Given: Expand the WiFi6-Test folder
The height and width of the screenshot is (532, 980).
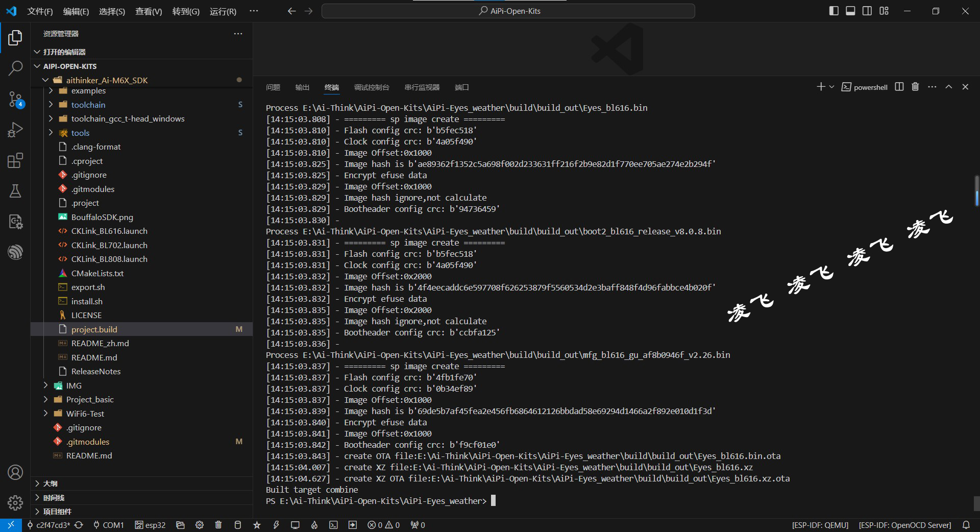Looking at the screenshot, I should tap(142, 414).
